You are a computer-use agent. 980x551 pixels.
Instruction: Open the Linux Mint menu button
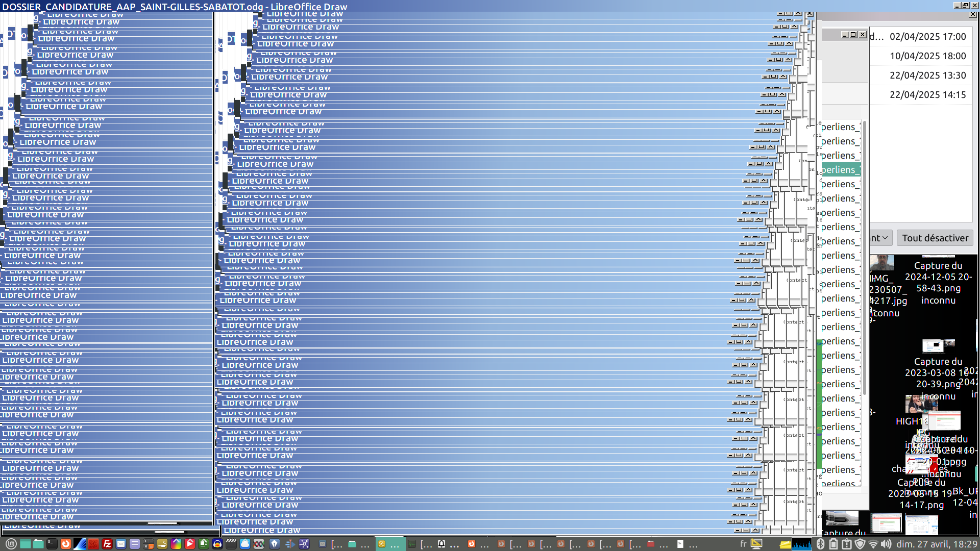click(11, 544)
